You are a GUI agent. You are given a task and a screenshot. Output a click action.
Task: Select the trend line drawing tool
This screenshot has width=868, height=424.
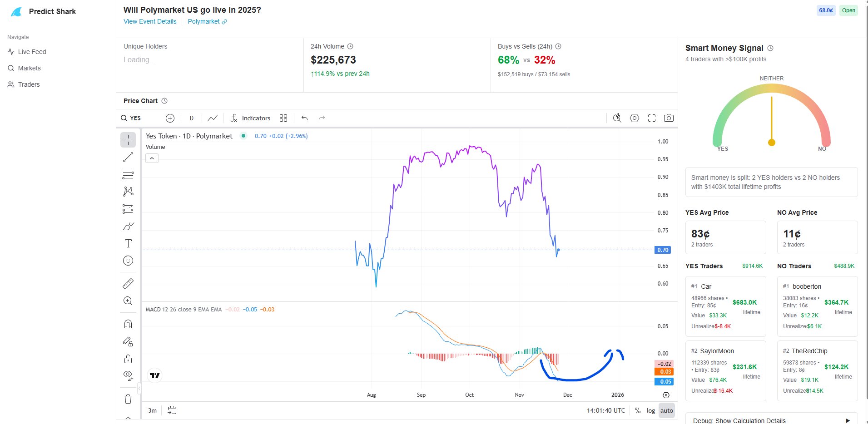pyautogui.click(x=128, y=157)
